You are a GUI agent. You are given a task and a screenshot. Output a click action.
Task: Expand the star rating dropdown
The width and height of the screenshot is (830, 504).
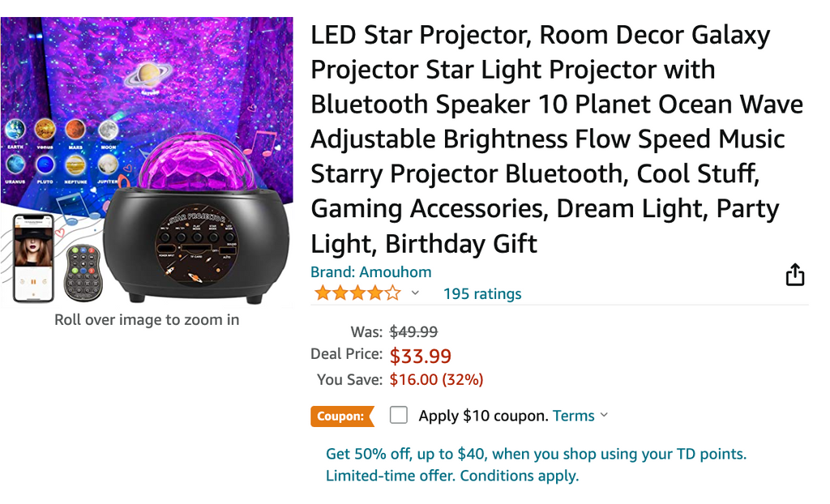(x=416, y=293)
